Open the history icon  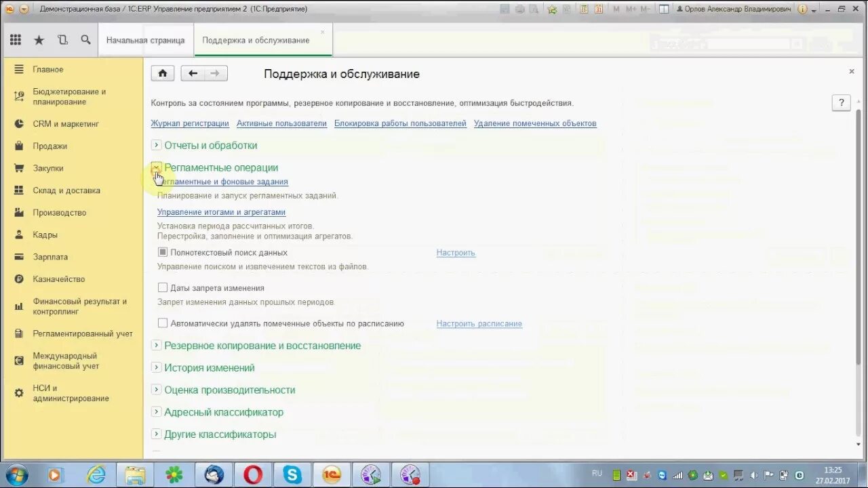[x=62, y=40]
